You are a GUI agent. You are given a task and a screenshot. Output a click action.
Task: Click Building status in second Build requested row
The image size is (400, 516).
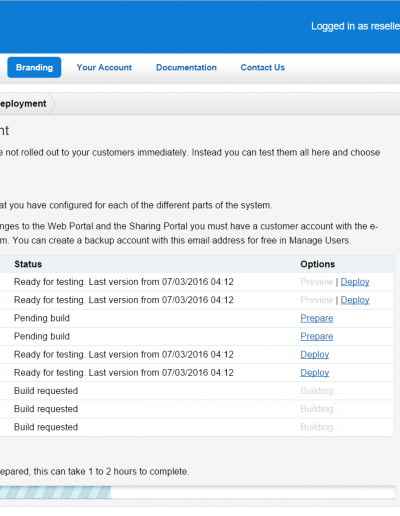(x=320, y=409)
